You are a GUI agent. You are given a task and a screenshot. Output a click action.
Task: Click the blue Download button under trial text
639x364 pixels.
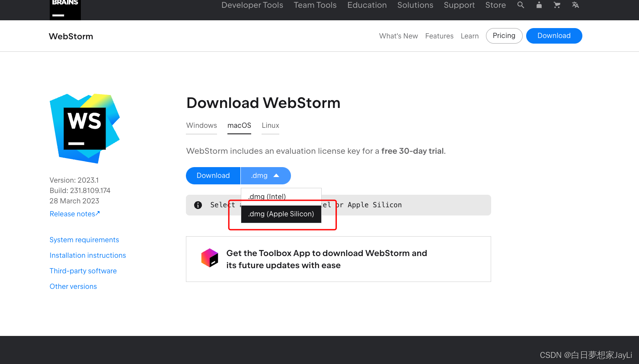213,176
